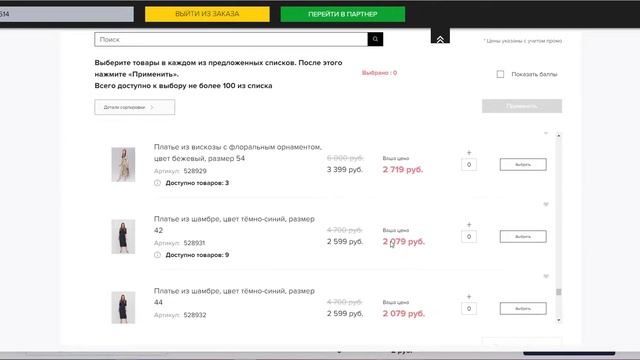This screenshot has height=360, width=640.
Task: Click 'Доступно товаров: 9' text
Action: pos(197,255)
